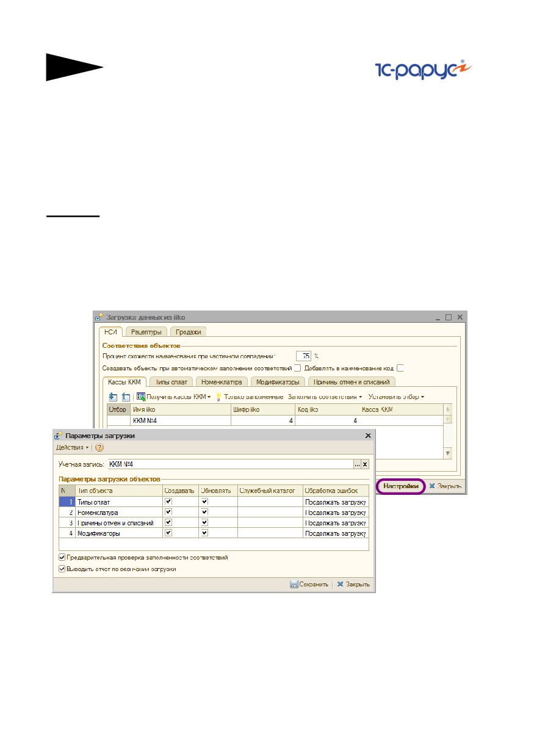
Task: Toggle Создавать checkbox for Типы оплат
Action: pos(169,502)
